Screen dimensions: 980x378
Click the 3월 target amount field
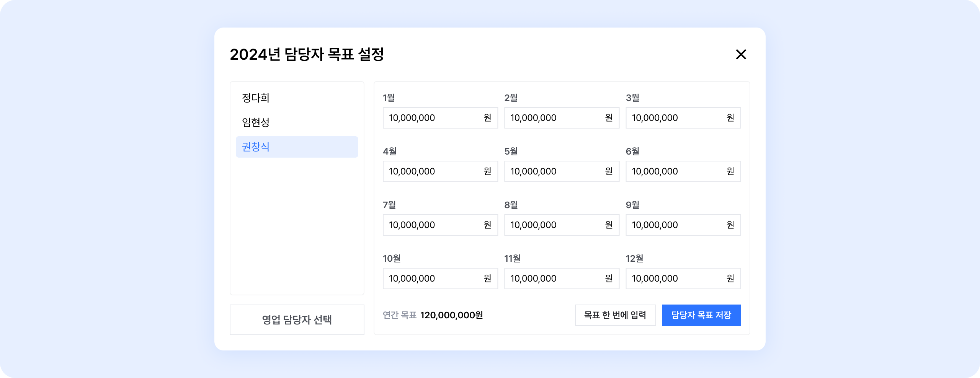[x=676, y=118]
